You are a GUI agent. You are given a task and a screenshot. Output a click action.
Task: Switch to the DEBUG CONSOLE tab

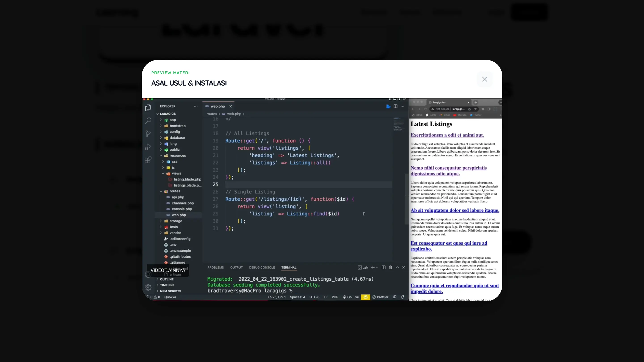click(262, 267)
